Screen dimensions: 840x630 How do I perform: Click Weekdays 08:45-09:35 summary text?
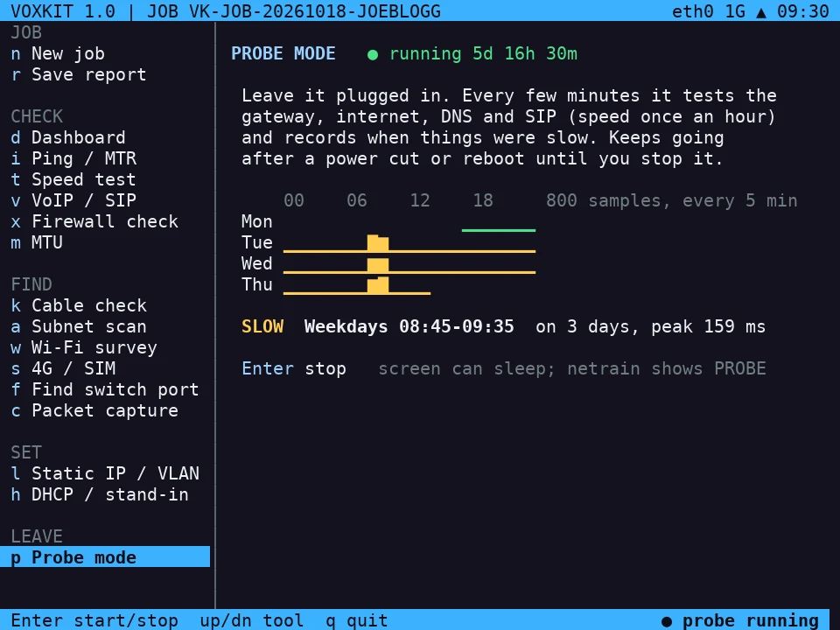tap(409, 326)
